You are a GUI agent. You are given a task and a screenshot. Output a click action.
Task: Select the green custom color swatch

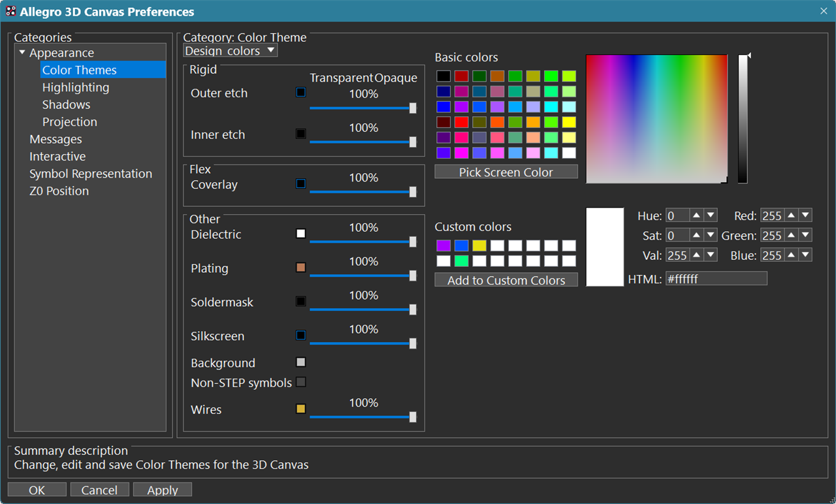(461, 261)
